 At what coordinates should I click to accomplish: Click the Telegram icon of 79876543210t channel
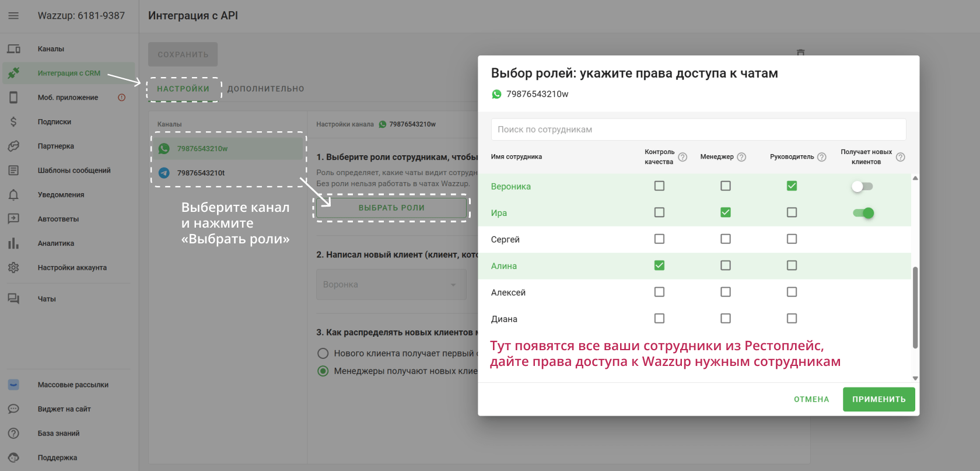(x=164, y=173)
